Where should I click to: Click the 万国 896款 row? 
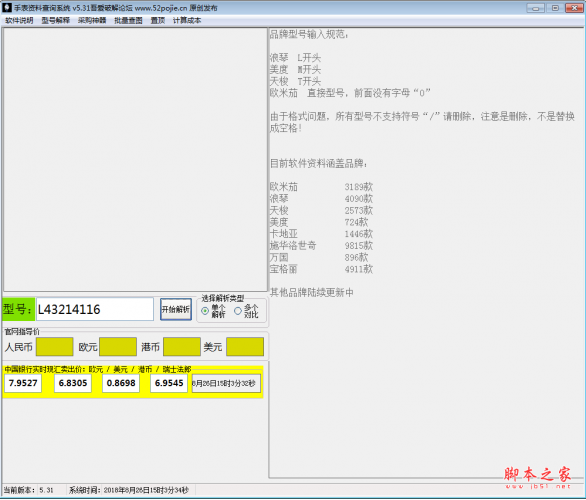click(319, 257)
